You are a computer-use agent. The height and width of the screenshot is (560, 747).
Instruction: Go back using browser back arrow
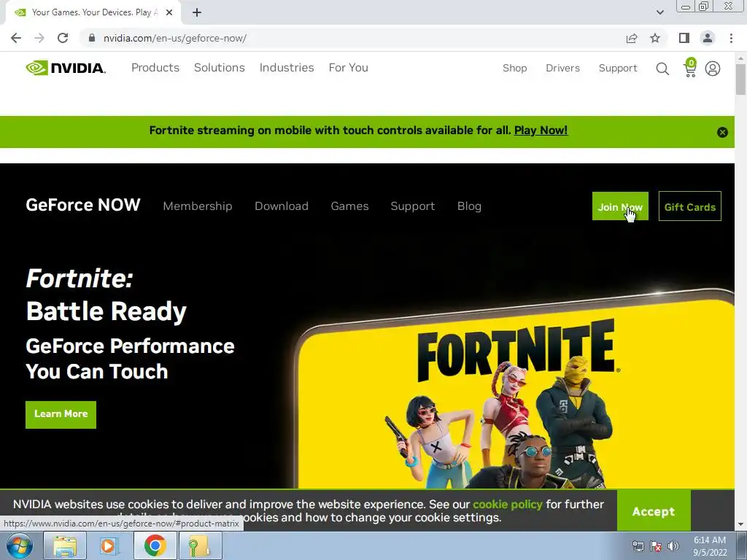click(x=16, y=38)
